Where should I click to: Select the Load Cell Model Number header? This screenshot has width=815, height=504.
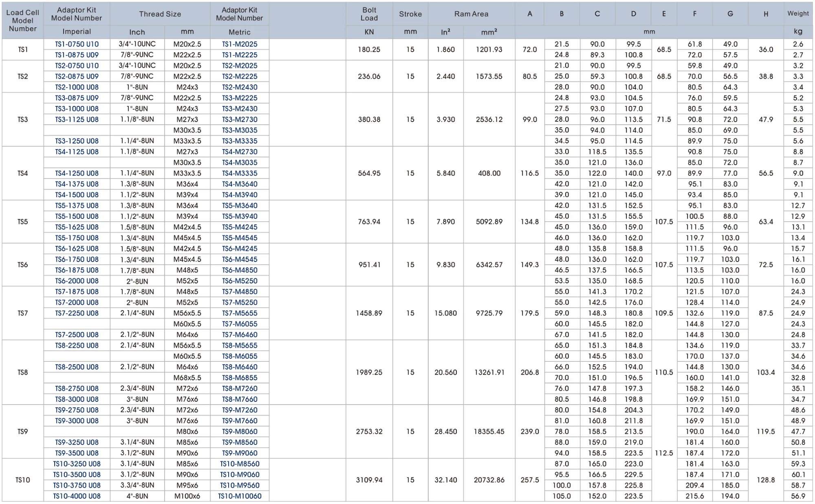click(23, 20)
